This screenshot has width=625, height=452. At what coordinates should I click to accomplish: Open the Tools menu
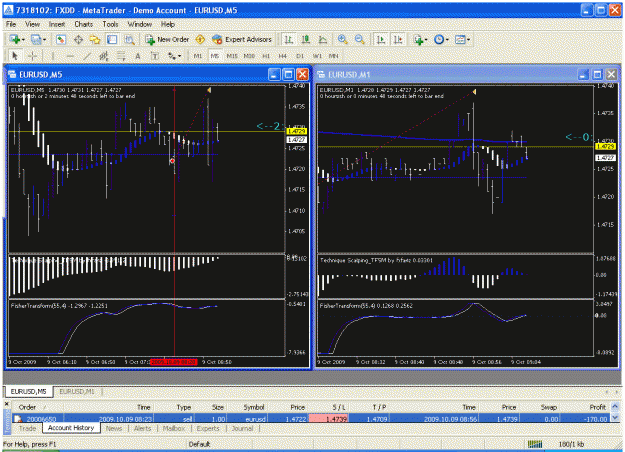click(x=110, y=24)
